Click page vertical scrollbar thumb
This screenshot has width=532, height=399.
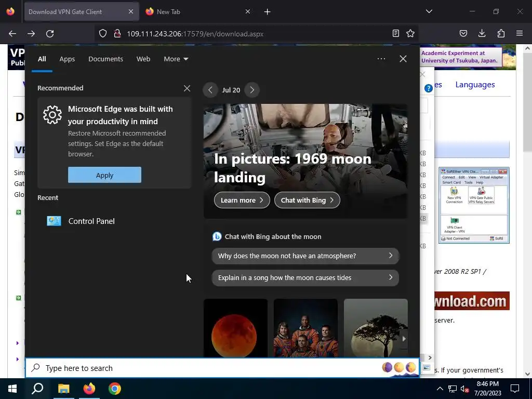(527, 102)
